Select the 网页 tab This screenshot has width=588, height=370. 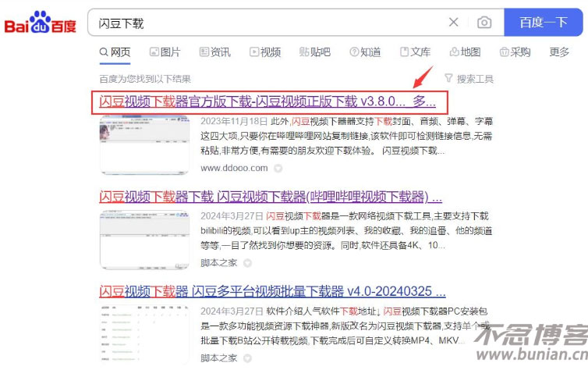(115, 52)
